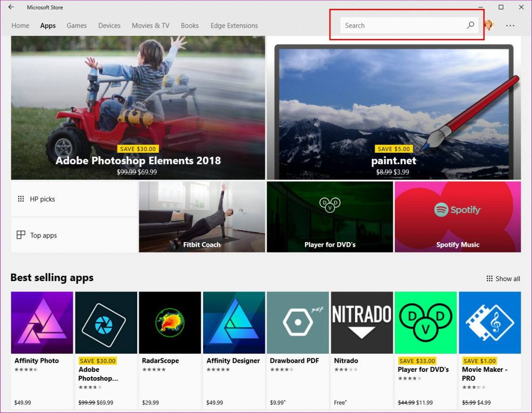Viewport: 532px width, 413px height.
Task: Select the Apps tab
Action: click(x=48, y=25)
